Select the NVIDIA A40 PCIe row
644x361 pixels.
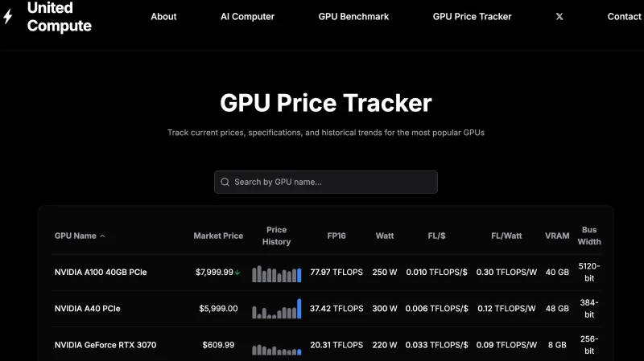[327, 309]
